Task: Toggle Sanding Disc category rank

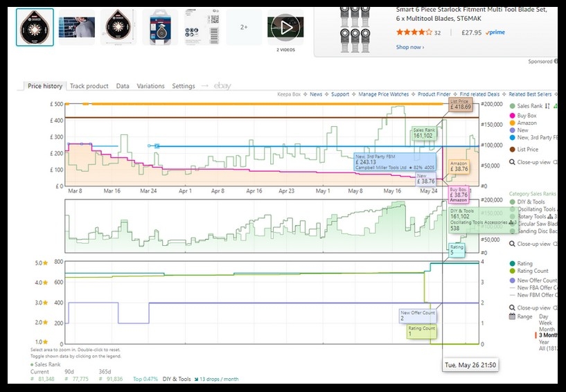Action: (533, 231)
